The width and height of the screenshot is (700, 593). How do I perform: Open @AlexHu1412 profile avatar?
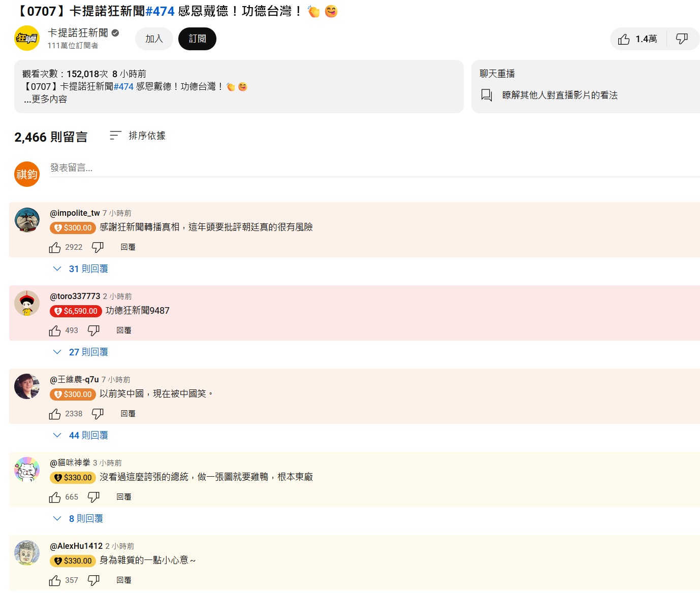tap(27, 553)
